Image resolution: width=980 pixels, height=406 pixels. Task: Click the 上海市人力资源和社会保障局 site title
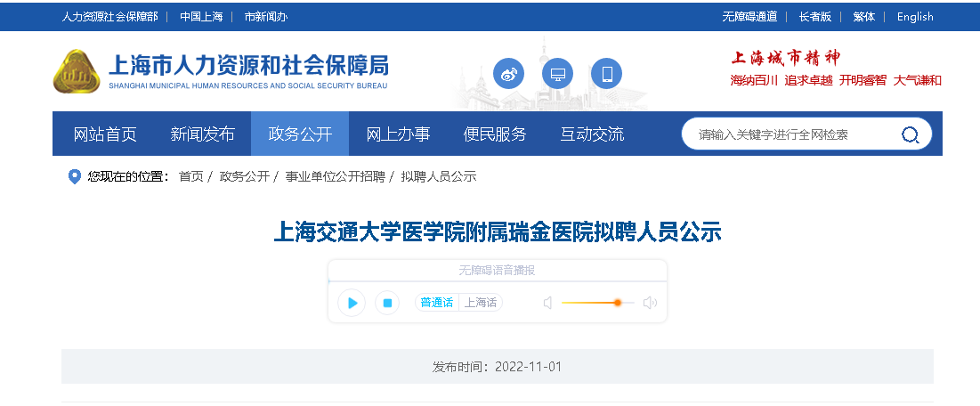coord(248,65)
